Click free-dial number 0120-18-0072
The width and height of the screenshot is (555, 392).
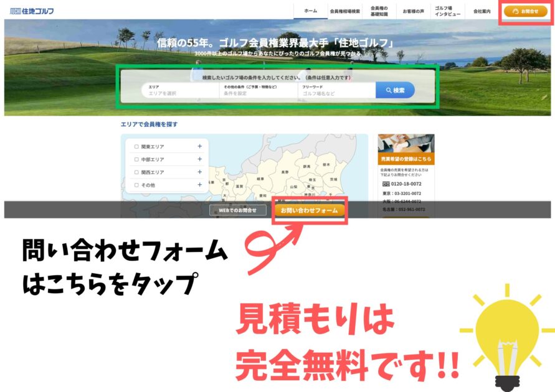coord(402,184)
